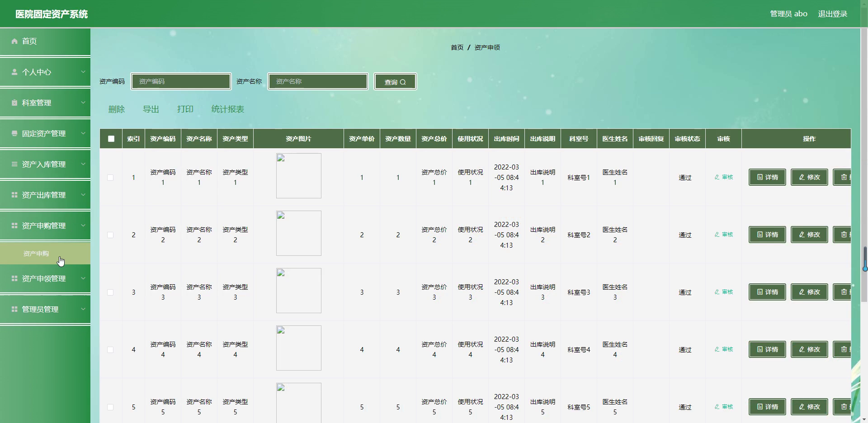Screen dimensions: 868x423
Task: Click the 审核 pencil icon in row 1
Action: (x=717, y=177)
